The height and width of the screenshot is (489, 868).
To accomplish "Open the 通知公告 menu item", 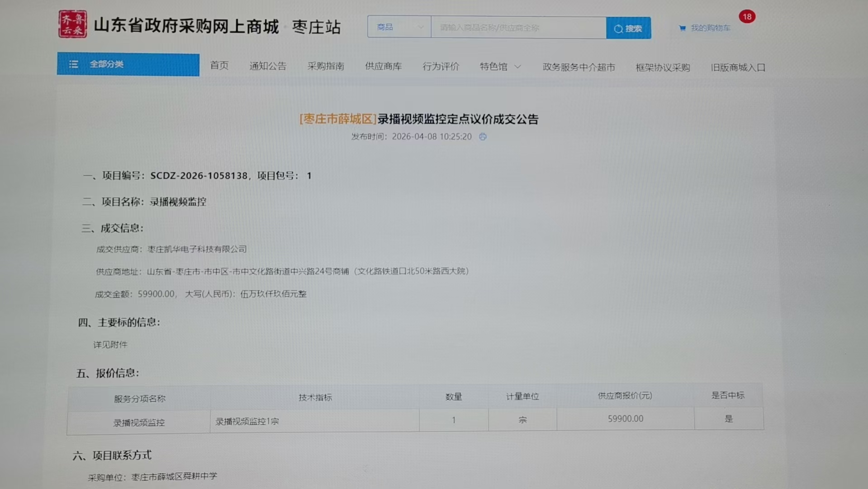I will (x=268, y=67).
